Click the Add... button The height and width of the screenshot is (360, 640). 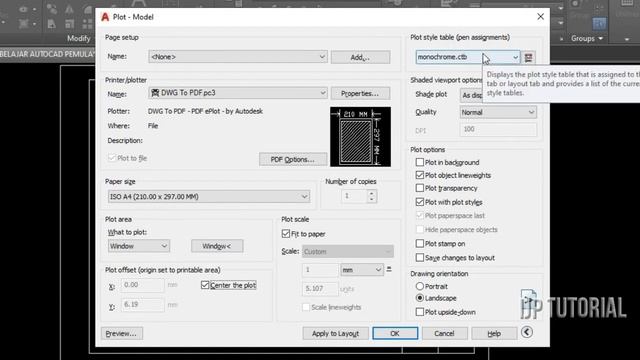tap(360, 57)
